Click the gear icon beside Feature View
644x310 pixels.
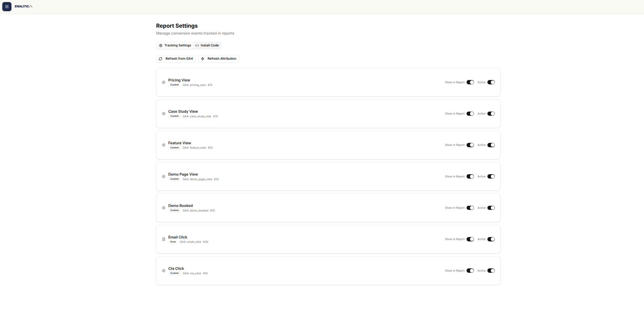(163, 145)
